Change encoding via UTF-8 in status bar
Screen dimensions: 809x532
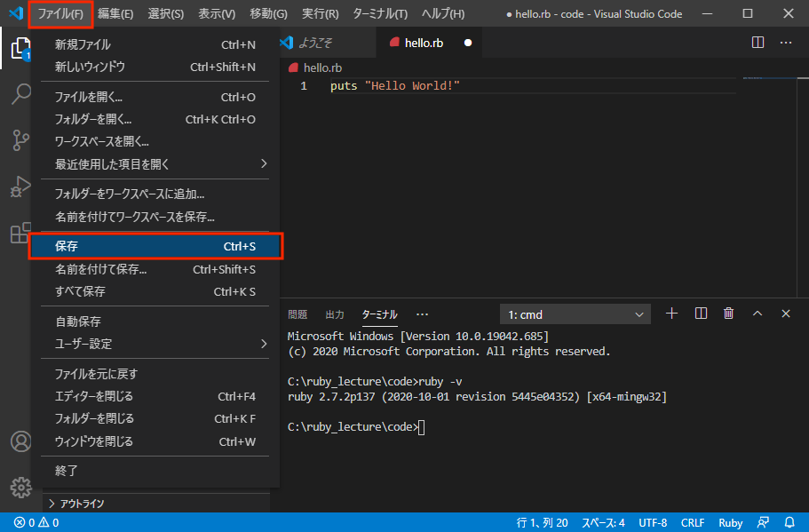[x=653, y=522]
